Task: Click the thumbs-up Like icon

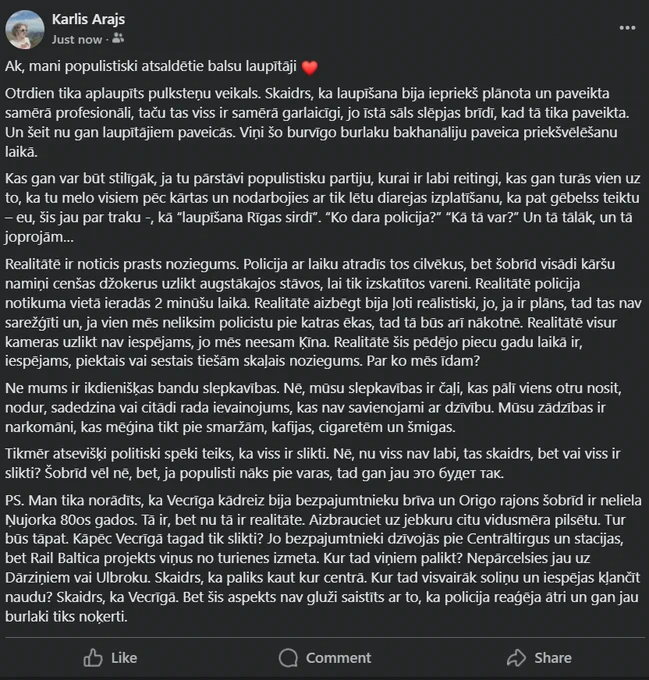Action: pyautogui.click(x=93, y=658)
